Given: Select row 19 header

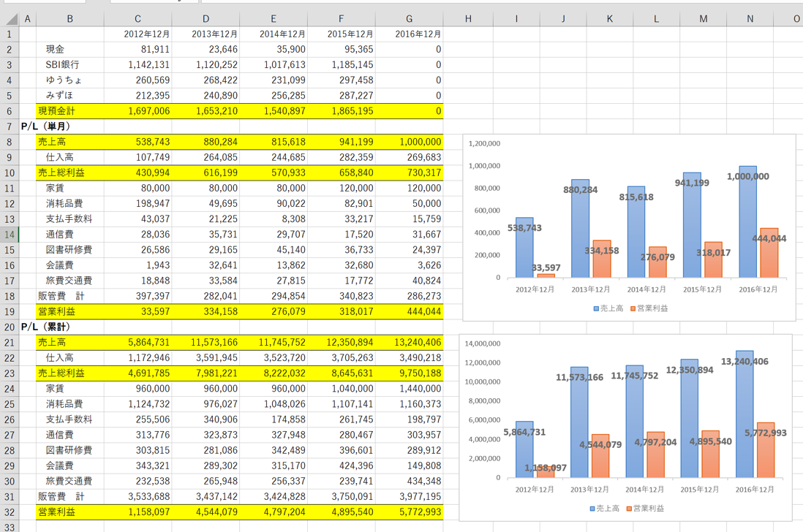Looking at the screenshot, I should pos(10,311).
